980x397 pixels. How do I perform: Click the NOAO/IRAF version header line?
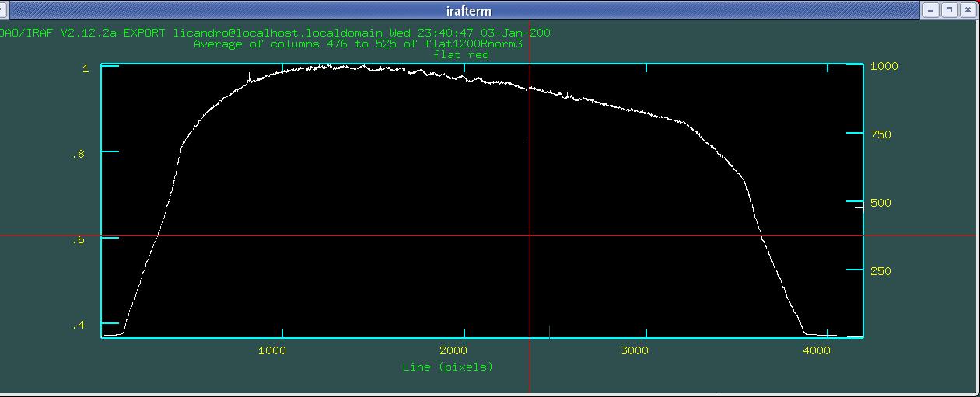pos(275,33)
